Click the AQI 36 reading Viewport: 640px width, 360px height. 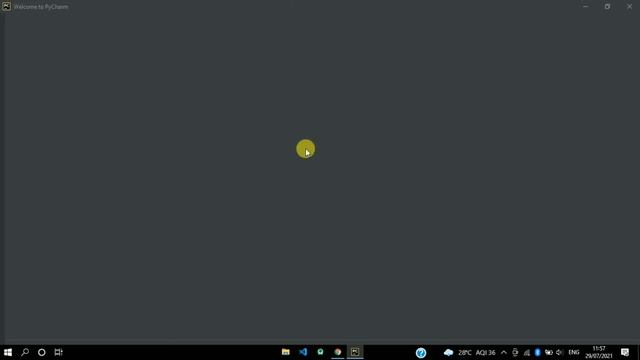485,353
